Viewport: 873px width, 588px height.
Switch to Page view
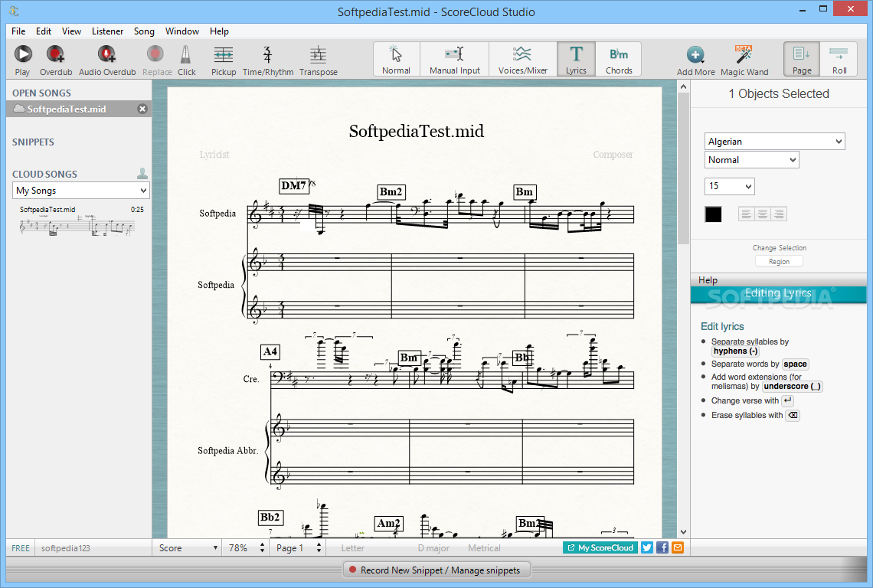click(x=802, y=59)
